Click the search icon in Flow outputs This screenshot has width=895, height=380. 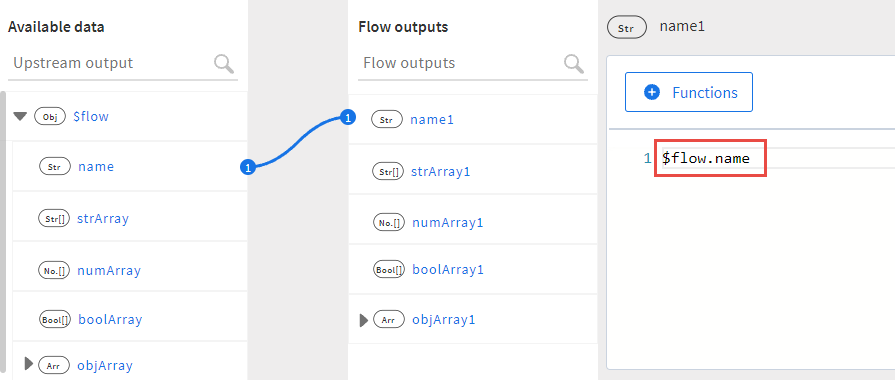pyautogui.click(x=574, y=64)
